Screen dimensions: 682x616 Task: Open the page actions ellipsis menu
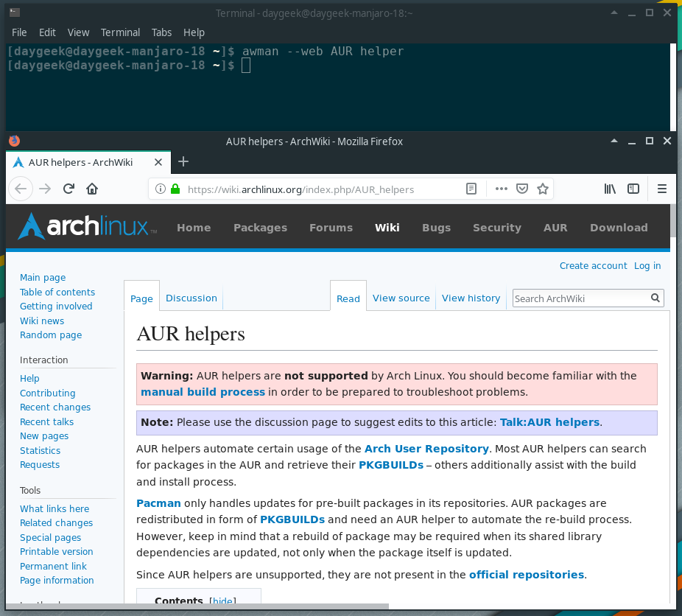click(x=502, y=189)
